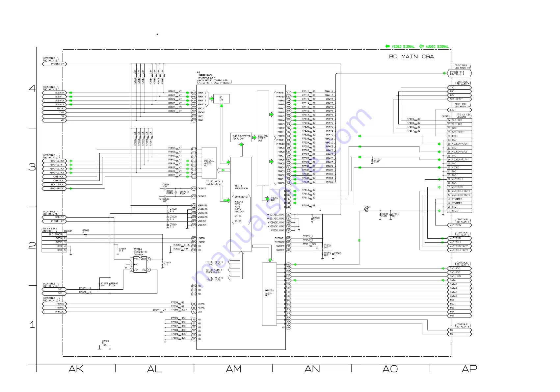Click the C7103 capacitor symbol
This screenshot has height=392, width=560.
pos(372,161)
